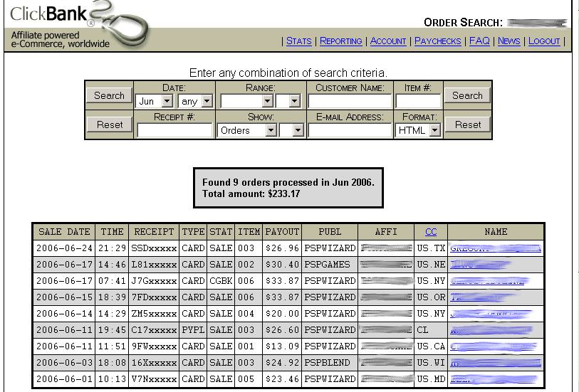Open the FAQ link

pyautogui.click(x=479, y=41)
